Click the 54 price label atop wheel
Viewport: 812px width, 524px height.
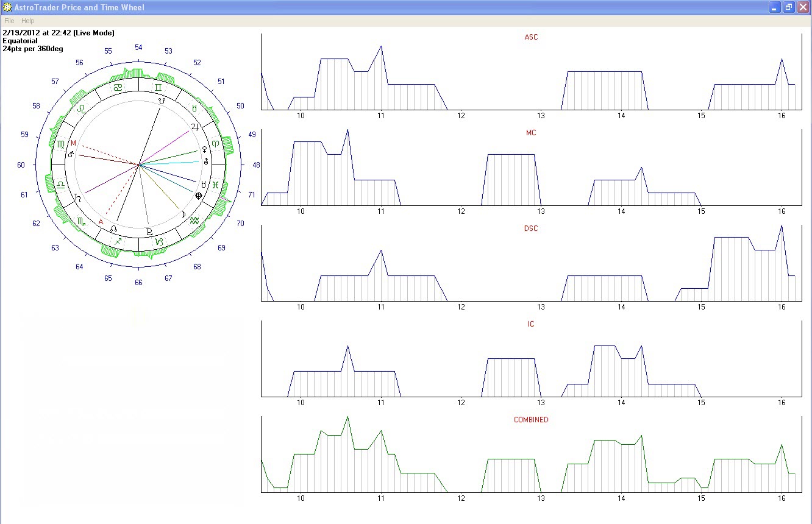pyautogui.click(x=139, y=48)
